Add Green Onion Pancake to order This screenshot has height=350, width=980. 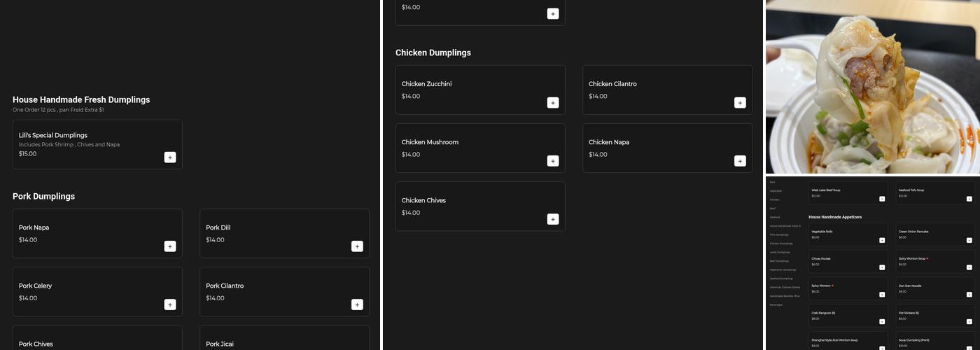click(x=969, y=240)
